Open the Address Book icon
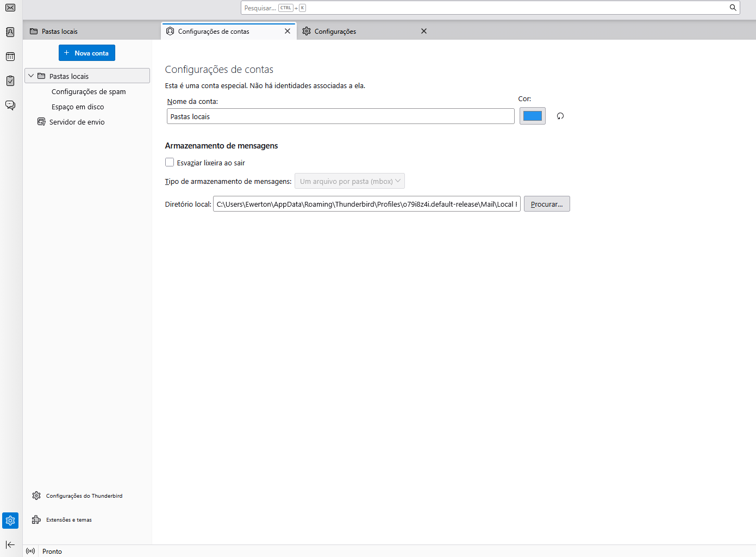The height and width of the screenshot is (557, 756). click(x=10, y=32)
